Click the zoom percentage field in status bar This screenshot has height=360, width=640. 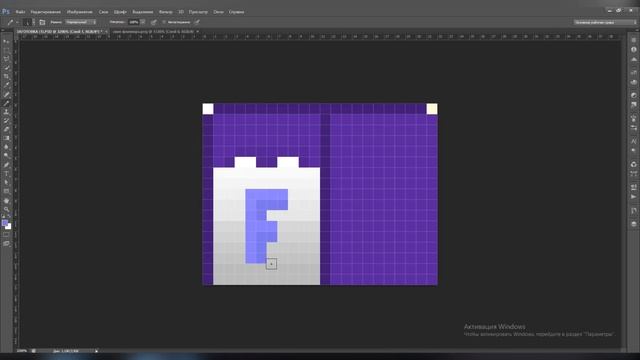[x=22, y=351]
